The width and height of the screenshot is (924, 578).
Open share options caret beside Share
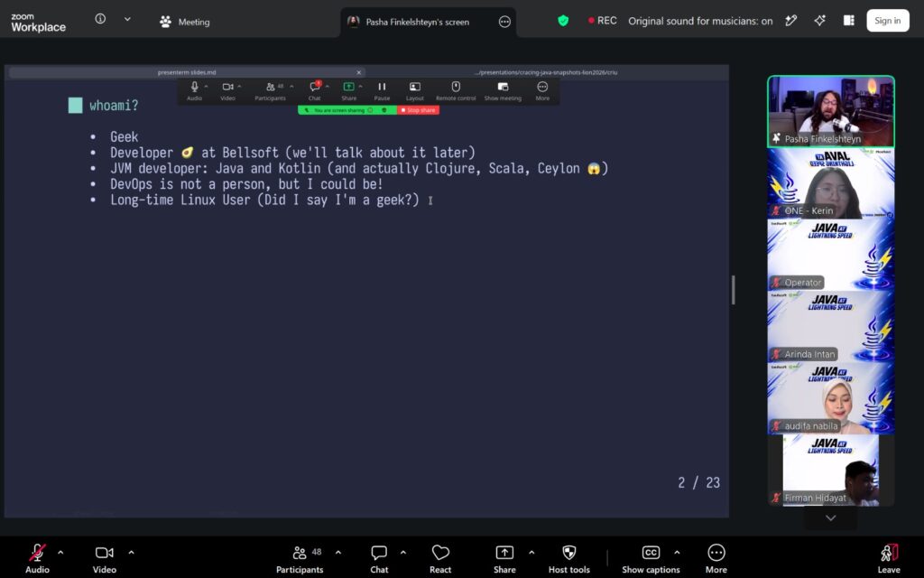[531, 553]
